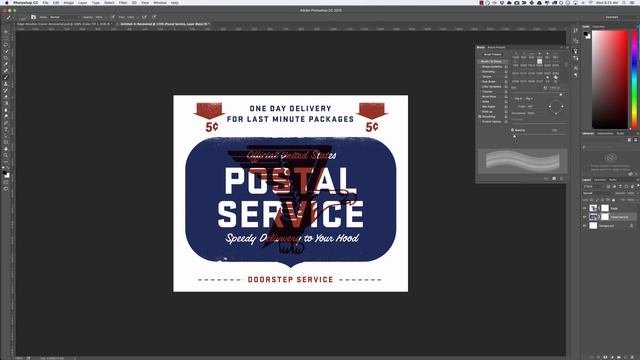The height and width of the screenshot is (360, 640).
Task: Switch to the Channels tab
Action: click(600, 180)
